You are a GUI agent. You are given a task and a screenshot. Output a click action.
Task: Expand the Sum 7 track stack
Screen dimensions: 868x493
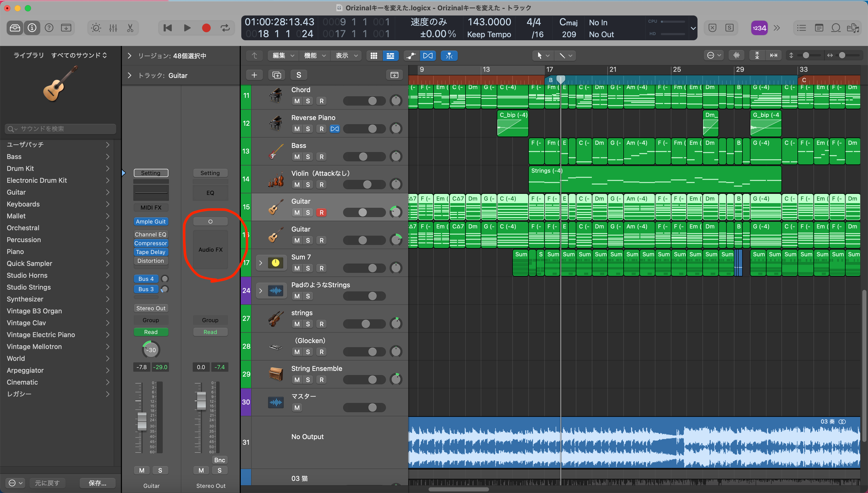coord(261,263)
